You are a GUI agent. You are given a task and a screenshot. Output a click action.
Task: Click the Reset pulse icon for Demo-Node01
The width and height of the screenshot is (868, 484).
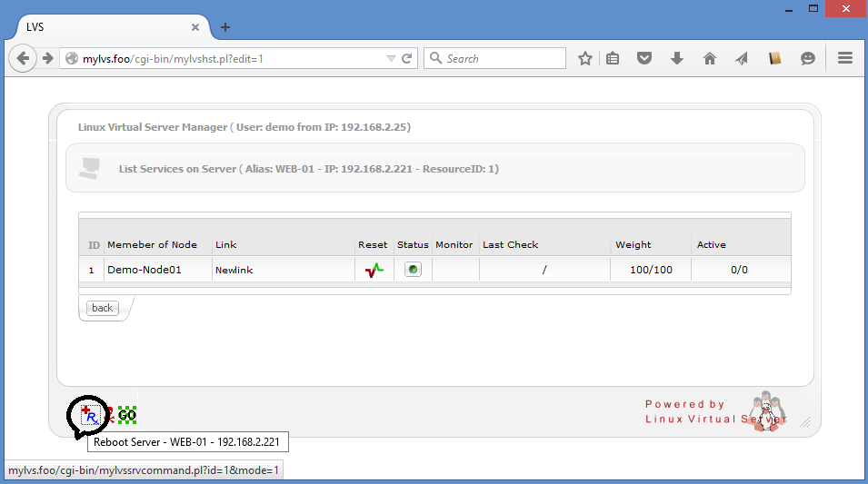374,270
